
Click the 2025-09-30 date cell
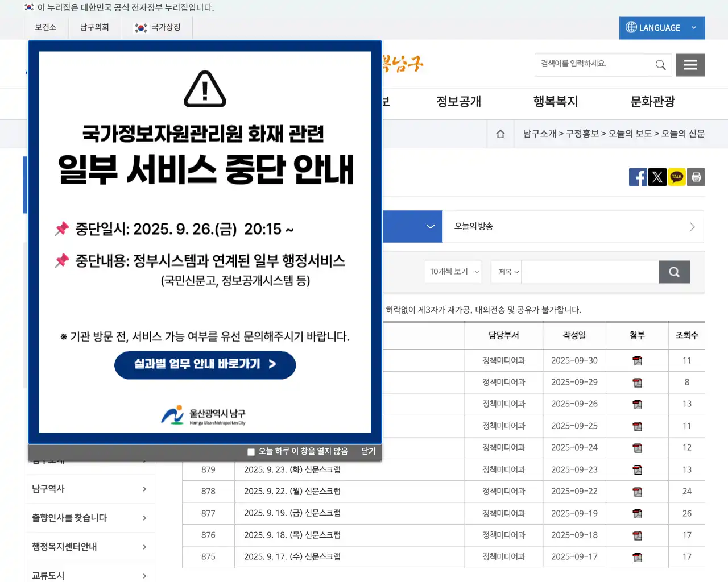click(x=574, y=360)
